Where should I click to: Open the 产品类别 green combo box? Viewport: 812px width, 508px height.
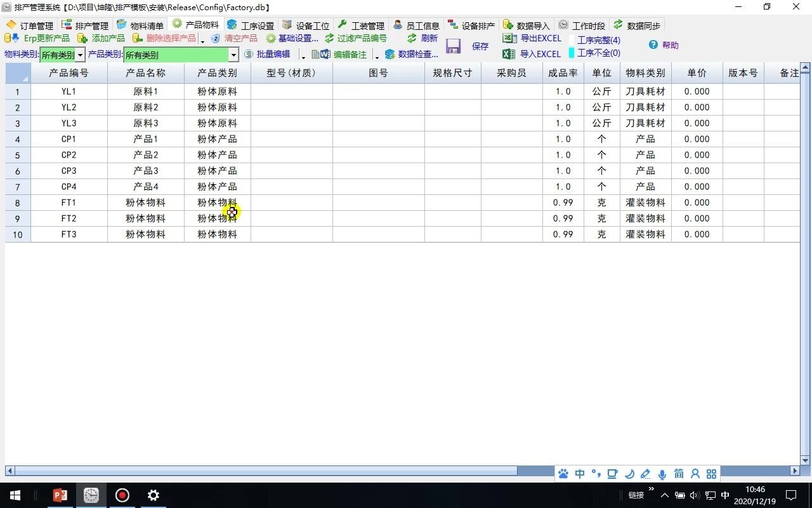[181, 55]
